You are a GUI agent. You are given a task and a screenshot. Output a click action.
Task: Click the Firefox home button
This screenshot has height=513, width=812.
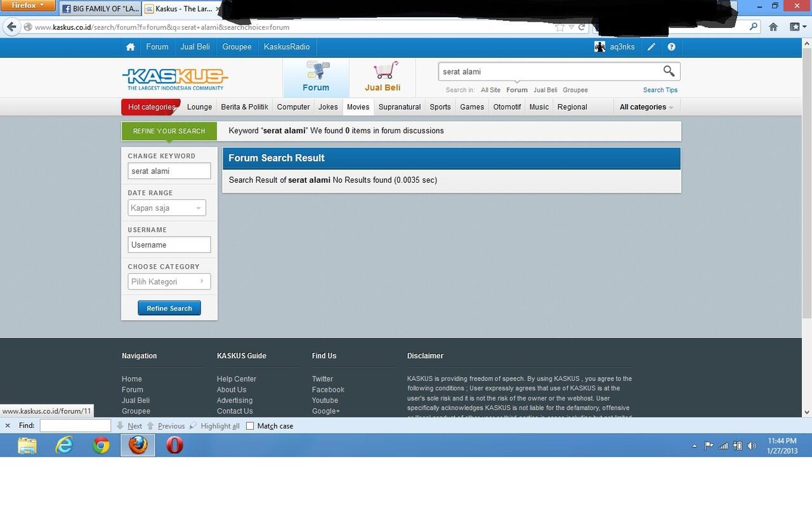(x=773, y=27)
